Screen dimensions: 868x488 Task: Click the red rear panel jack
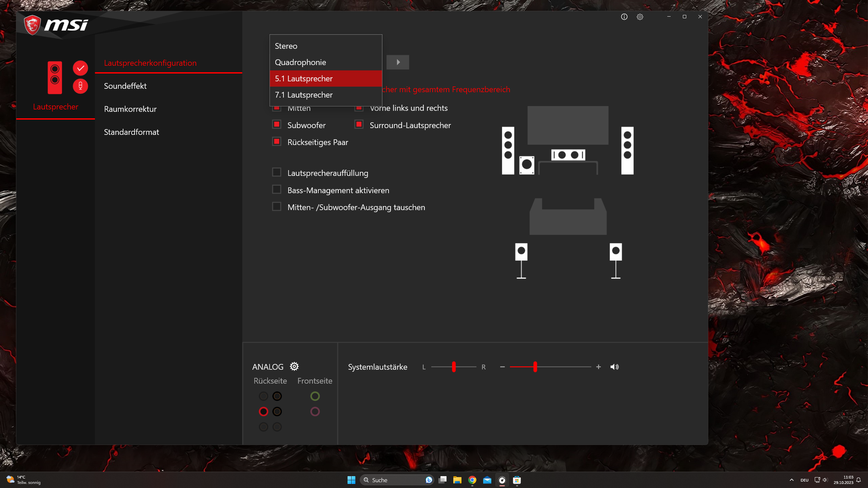[x=263, y=411]
